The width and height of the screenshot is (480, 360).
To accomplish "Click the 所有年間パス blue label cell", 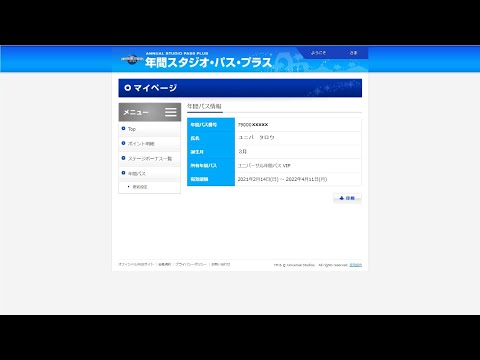I will click(211, 165).
